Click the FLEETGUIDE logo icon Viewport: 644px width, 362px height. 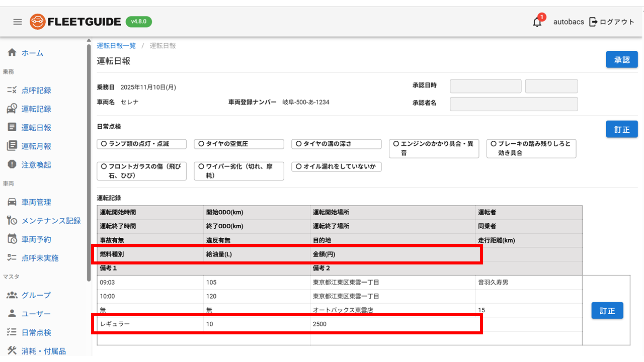[x=37, y=22]
